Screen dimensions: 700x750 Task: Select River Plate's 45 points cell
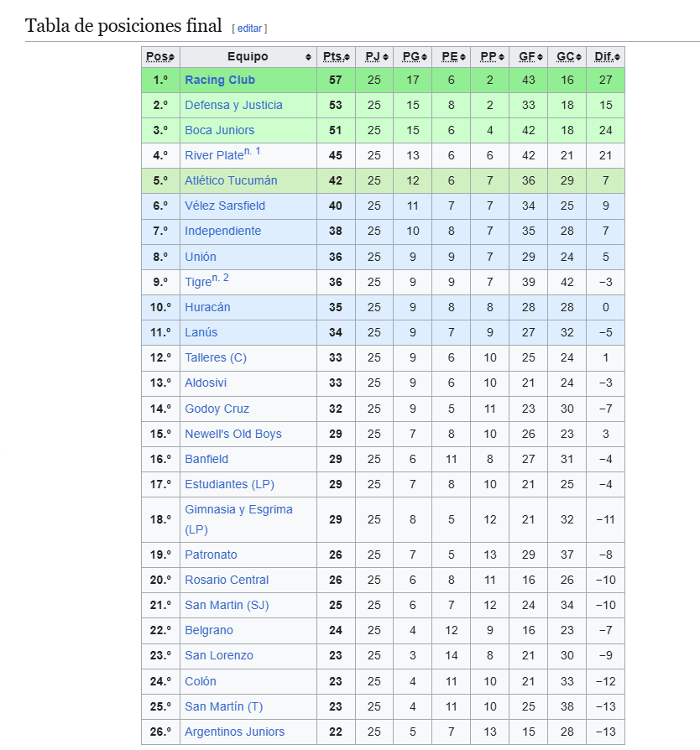coord(336,155)
